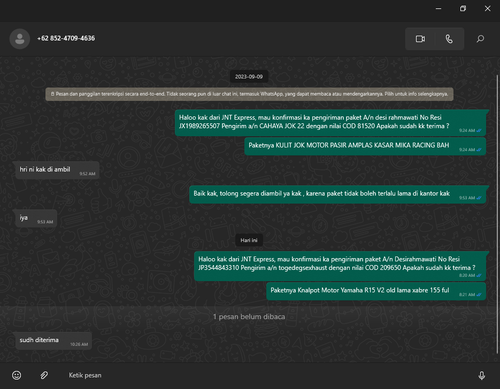Open the contact's profile picture avatar

pyautogui.click(x=20, y=39)
